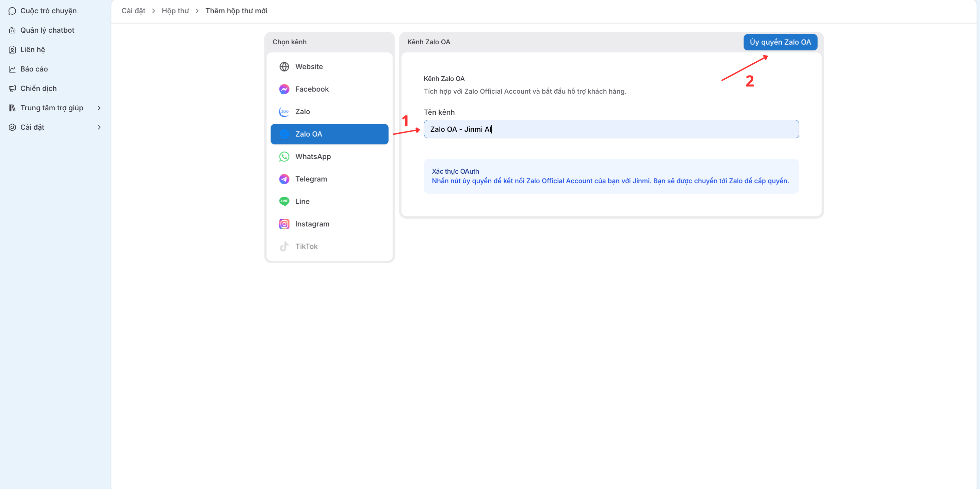Click the Line icon
Screen dimensions: 980x489
click(x=284, y=202)
